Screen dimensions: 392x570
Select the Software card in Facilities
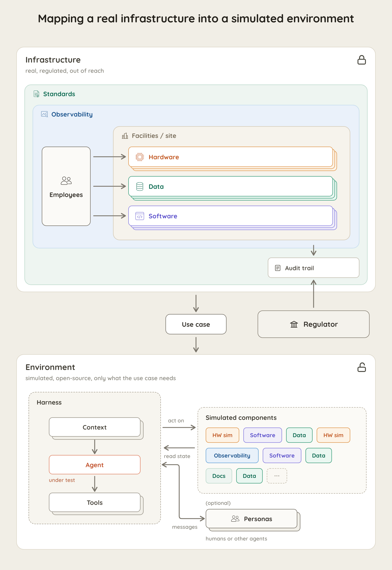231,216
